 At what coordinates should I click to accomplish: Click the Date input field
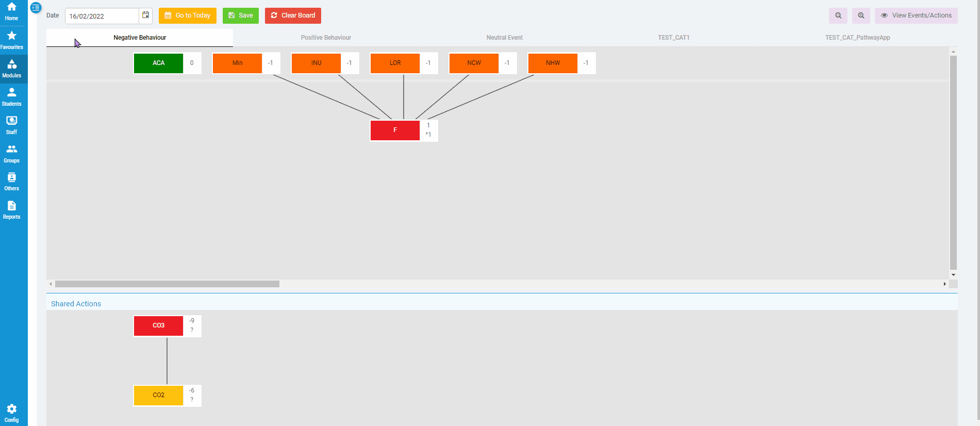102,16
